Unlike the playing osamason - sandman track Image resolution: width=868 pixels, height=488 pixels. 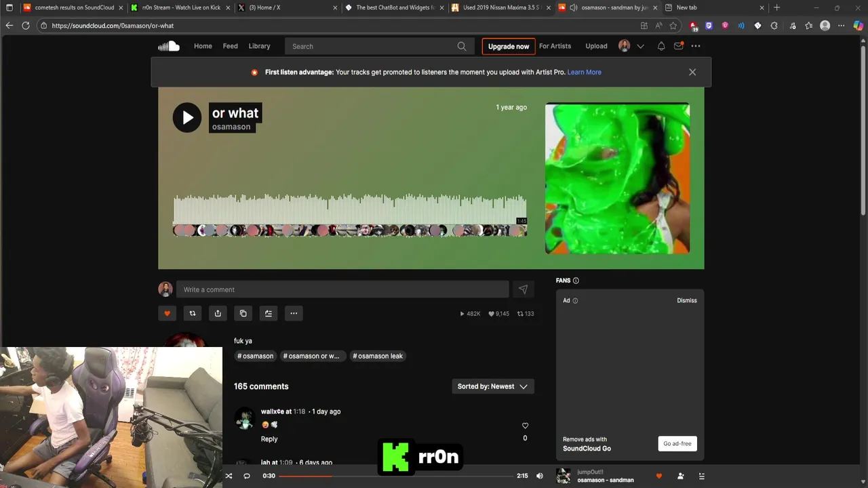pyautogui.click(x=658, y=476)
